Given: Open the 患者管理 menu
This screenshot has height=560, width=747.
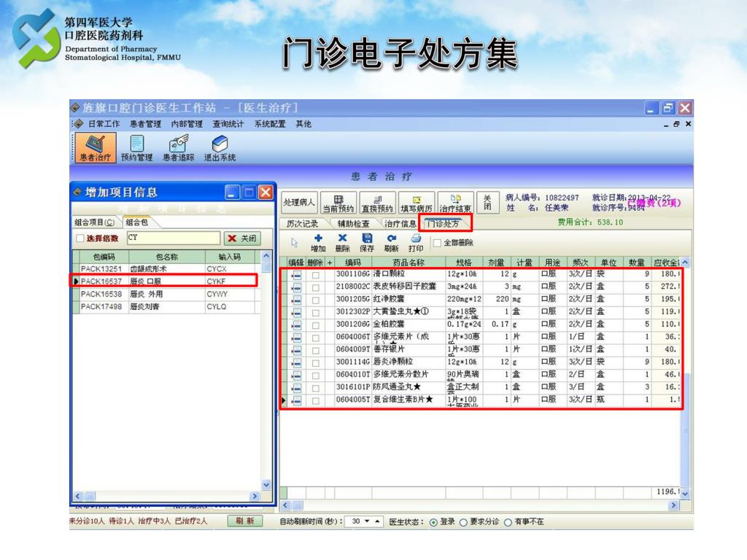Looking at the screenshot, I should tap(145, 124).
